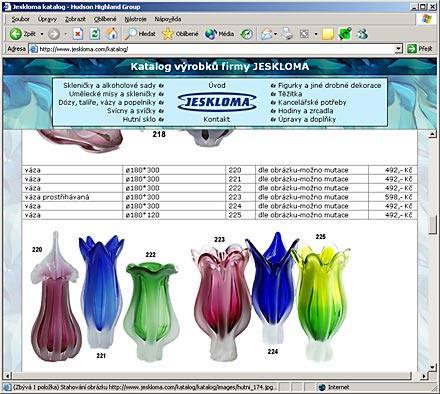This screenshot has height=394, width=440.
Task: Click horizontal scrollbar left arrow
Action: (7, 376)
